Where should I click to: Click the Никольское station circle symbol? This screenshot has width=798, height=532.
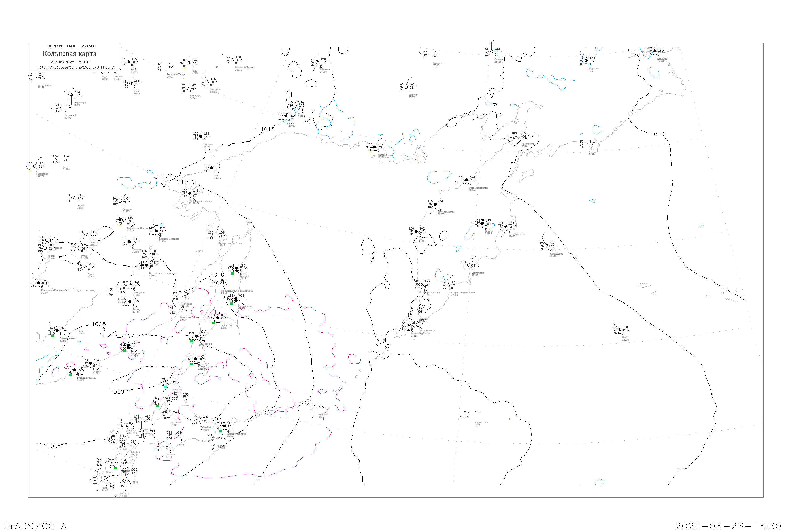click(547, 246)
